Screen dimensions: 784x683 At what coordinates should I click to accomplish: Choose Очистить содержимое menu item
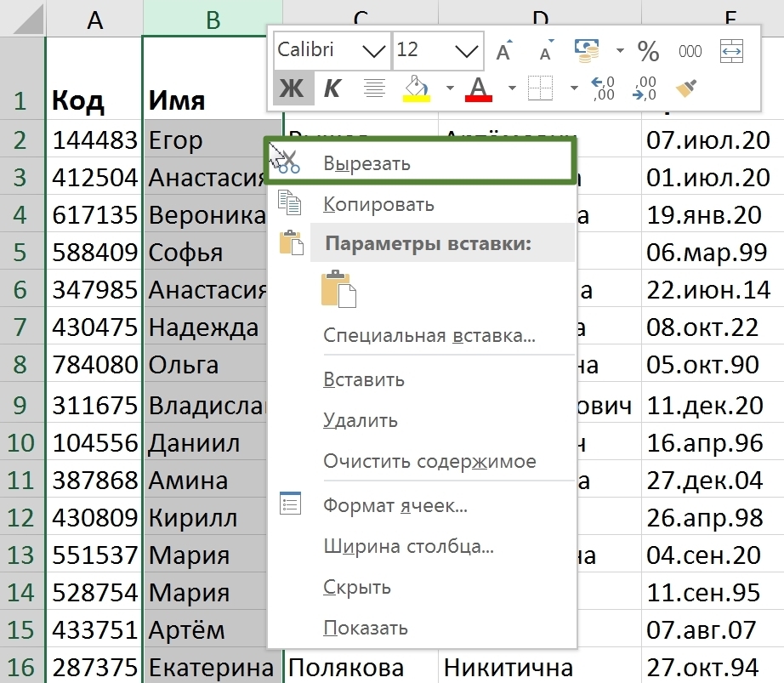coord(422,461)
